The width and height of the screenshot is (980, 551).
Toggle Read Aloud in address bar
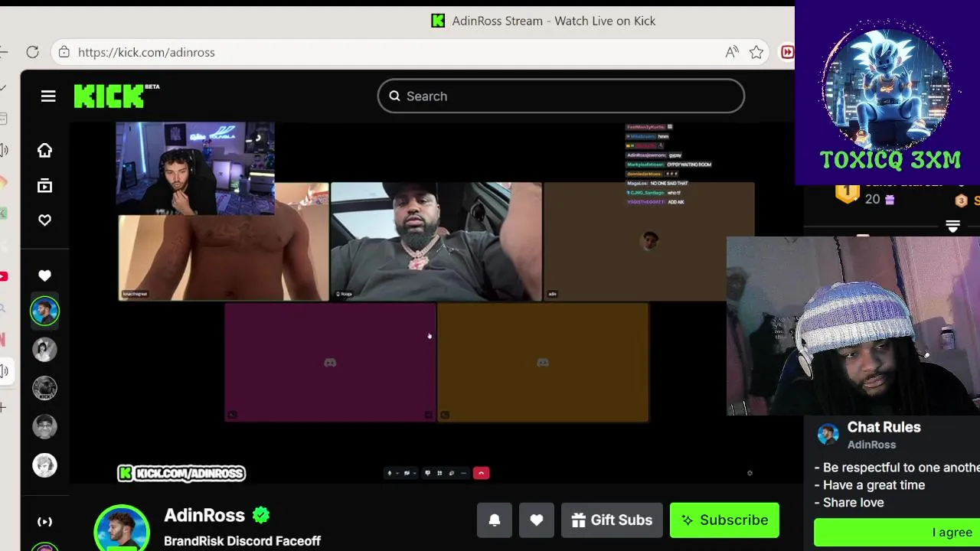tap(732, 52)
